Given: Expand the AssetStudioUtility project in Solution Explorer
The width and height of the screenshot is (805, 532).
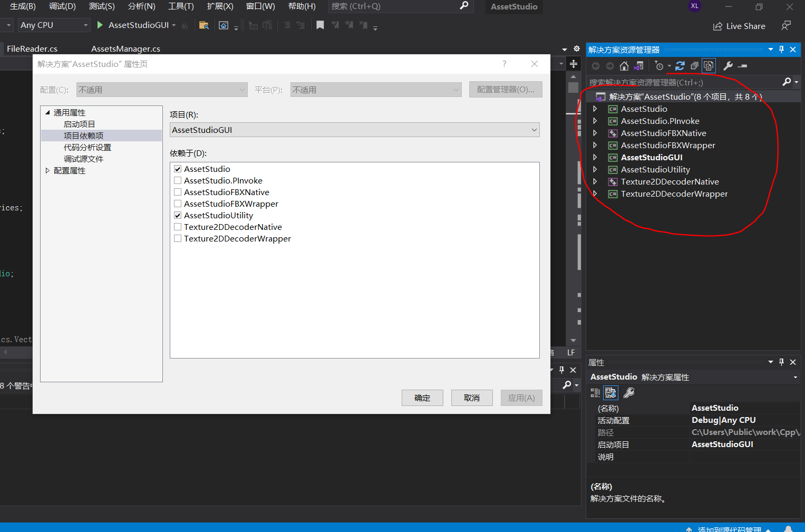Looking at the screenshot, I should 595,170.
